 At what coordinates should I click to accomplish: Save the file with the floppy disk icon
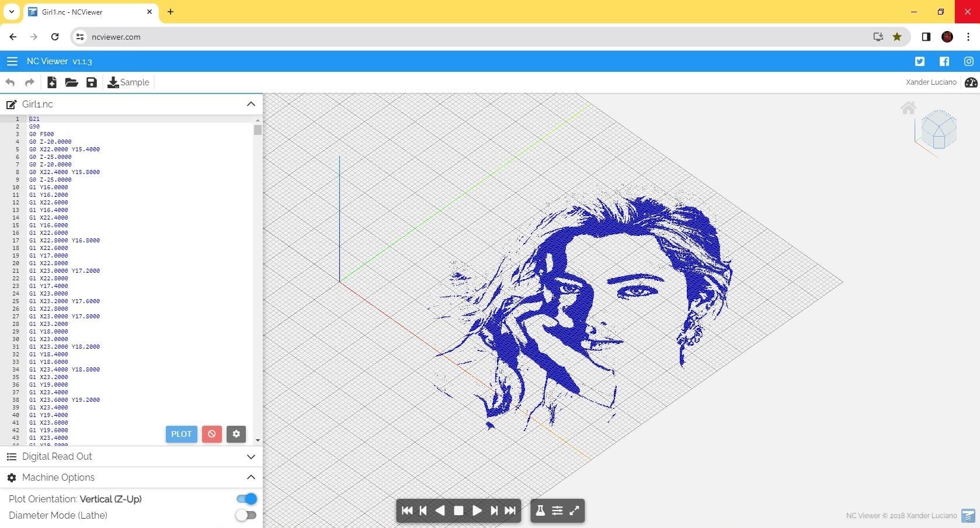[x=92, y=82]
